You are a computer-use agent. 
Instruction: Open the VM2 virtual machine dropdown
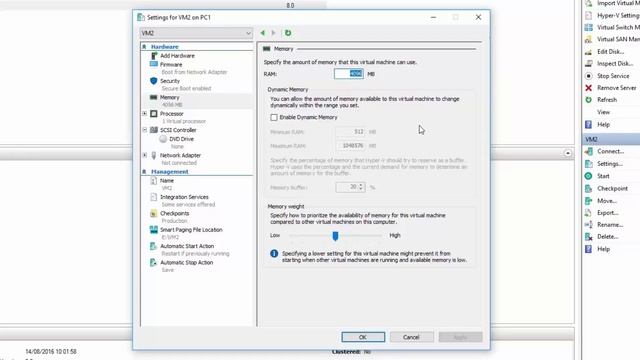(x=196, y=33)
